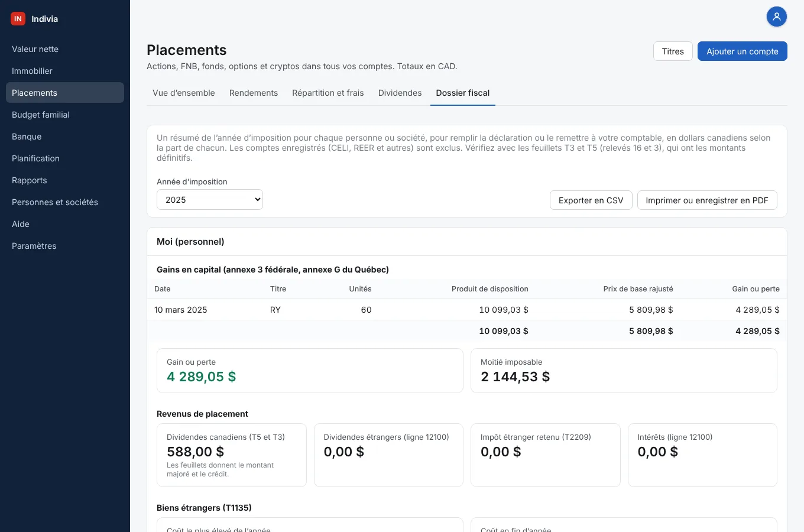Open Personnes et sociétés in sidebar
This screenshot has height=532, width=804.
(x=65, y=202)
